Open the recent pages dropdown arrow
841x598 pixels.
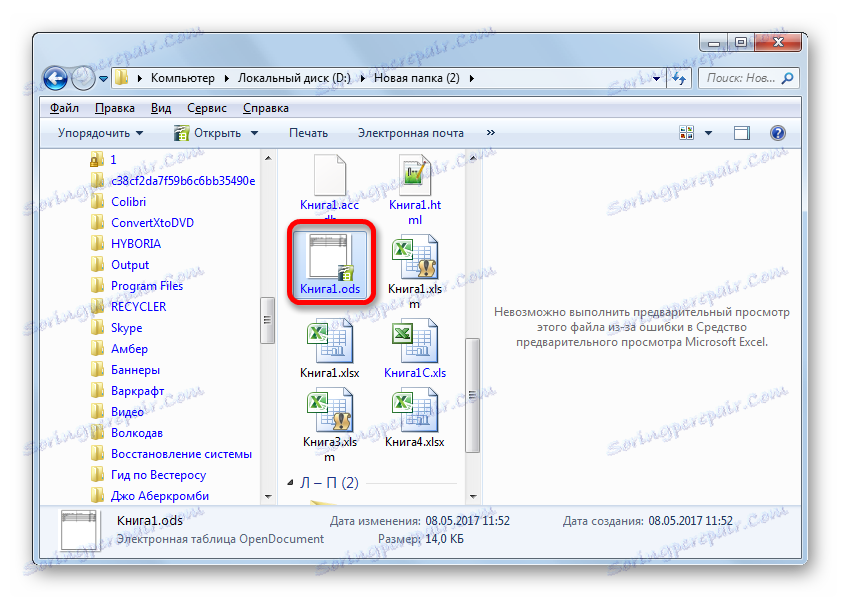104,79
